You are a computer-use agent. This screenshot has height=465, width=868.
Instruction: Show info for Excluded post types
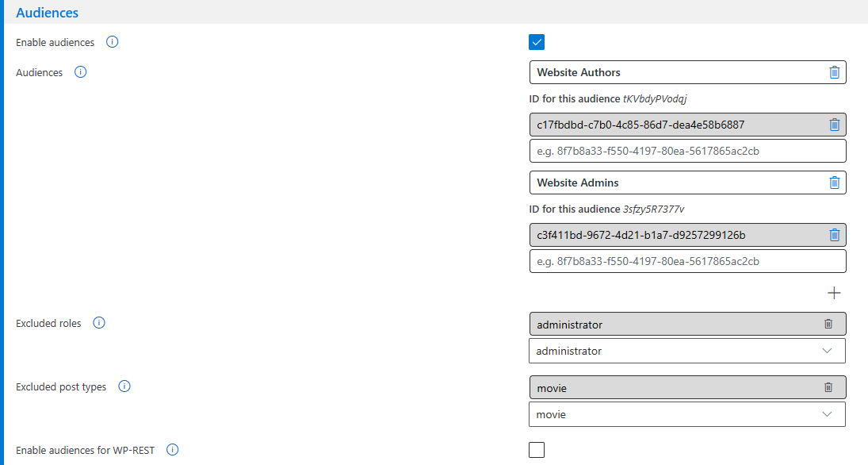coord(124,386)
